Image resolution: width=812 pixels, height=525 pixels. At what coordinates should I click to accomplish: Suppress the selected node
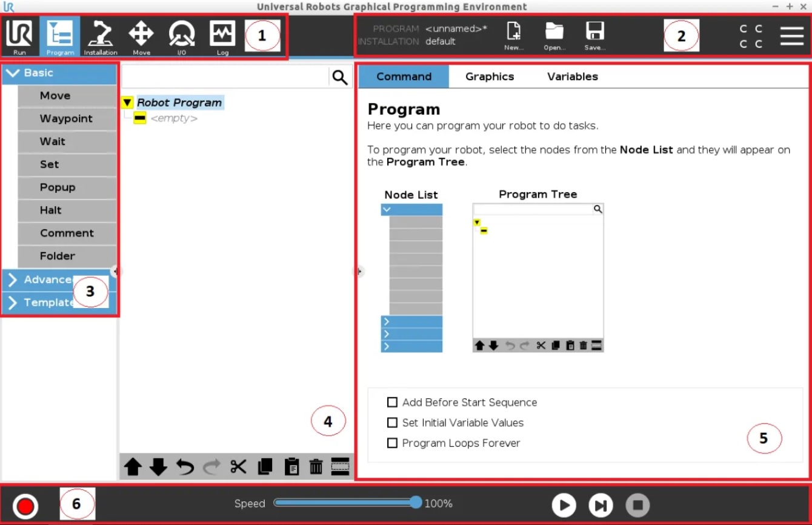pos(340,467)
